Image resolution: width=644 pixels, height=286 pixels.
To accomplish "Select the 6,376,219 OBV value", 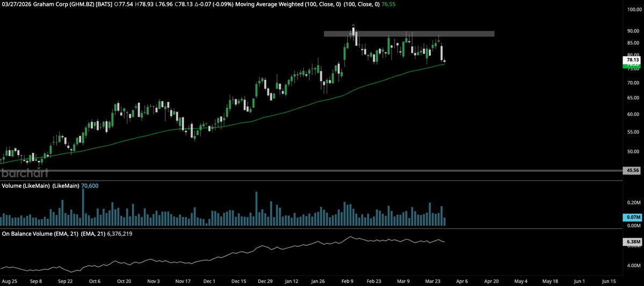I will point(121,234).
